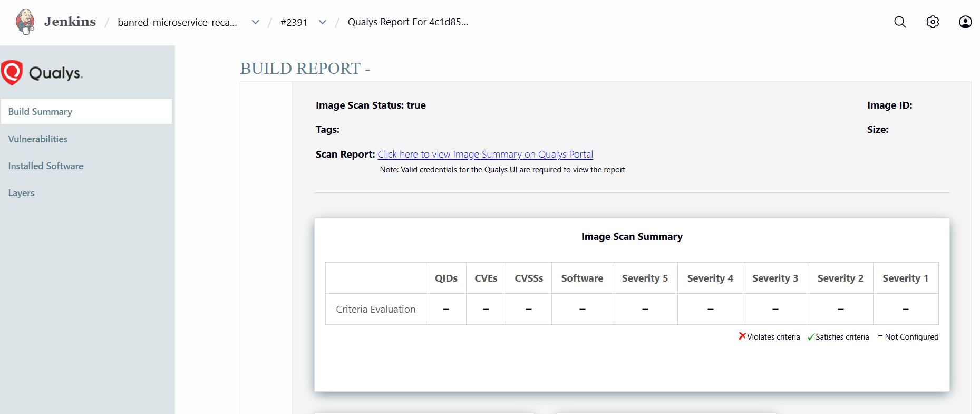
Task: Expand the banred-microservice job dropdown chevron
Action: [x=256, y=22]
